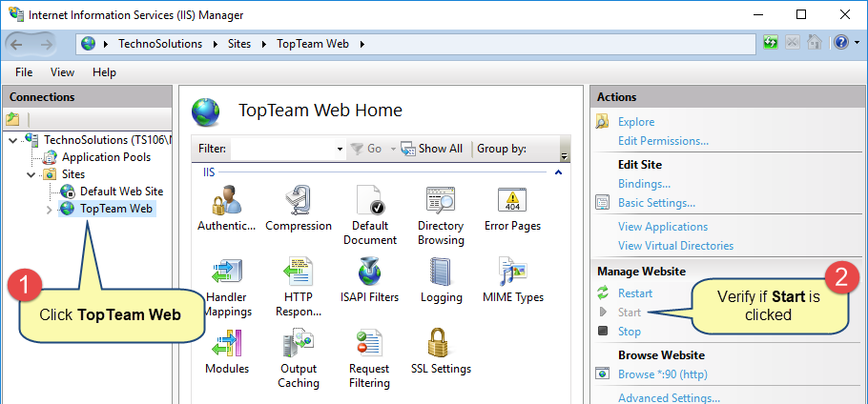The image size is (868, 404).
Task: Click the green Refresh page icon
Action: tap(770, 43)
